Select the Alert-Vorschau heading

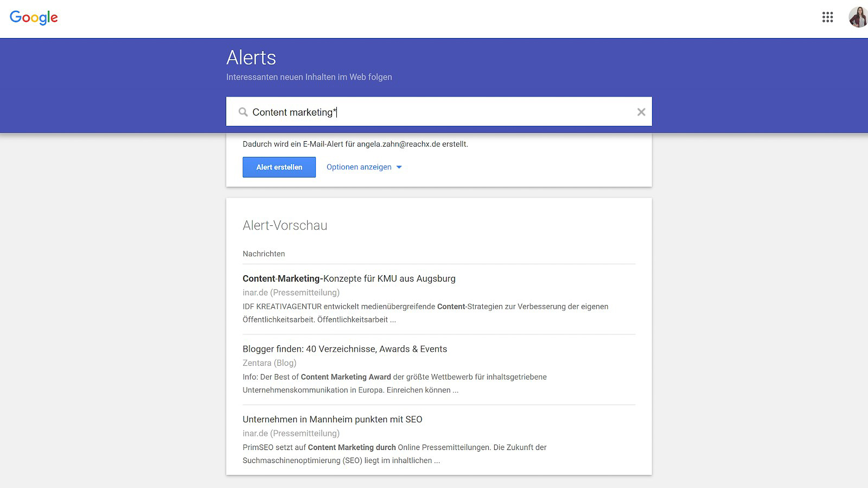tap(285, 225)
